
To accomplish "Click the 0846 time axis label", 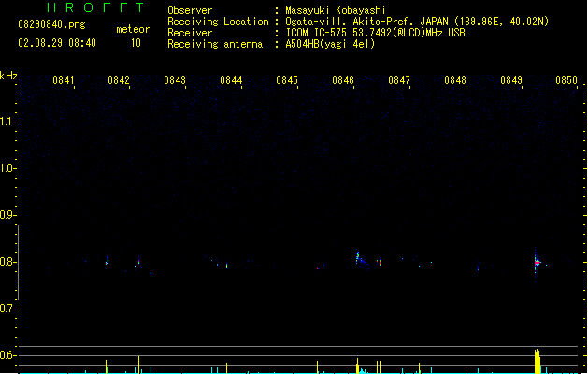I will click(343, 80).
